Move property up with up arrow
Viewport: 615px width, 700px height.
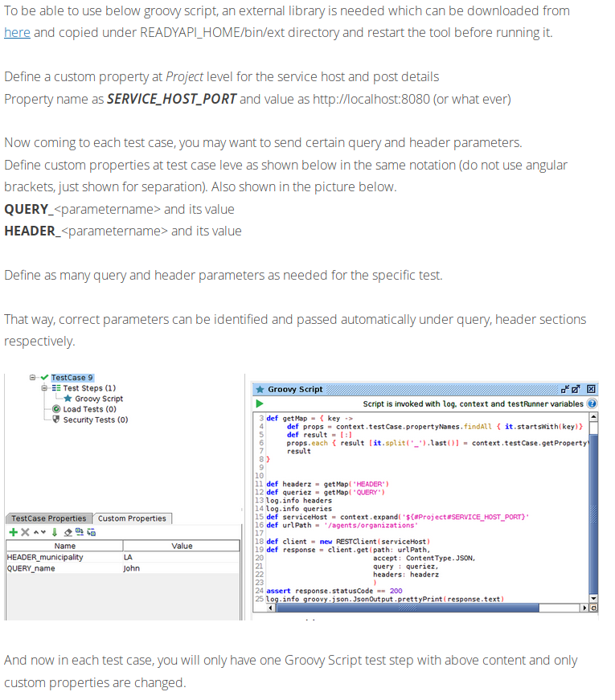(36, 532)
